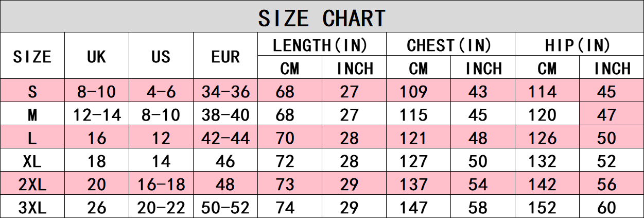Image resolution: width=644 pixels, height=218 pixels.
Task: Click the length 70 cm cell
Action: [289, 138]
